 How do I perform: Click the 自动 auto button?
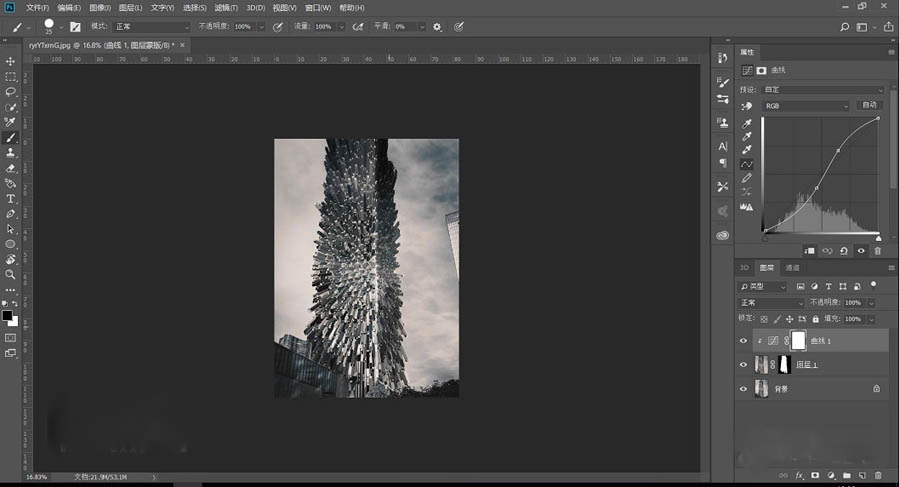[x=869, y=106]
